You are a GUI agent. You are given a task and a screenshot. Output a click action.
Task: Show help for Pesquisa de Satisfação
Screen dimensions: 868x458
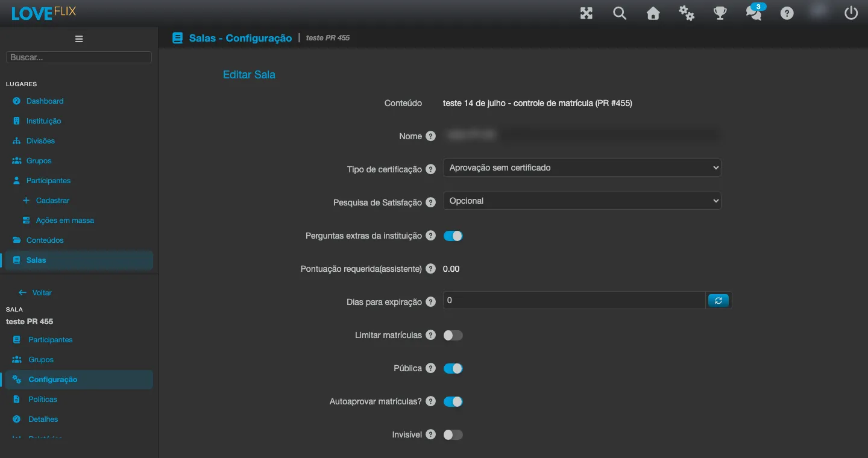click(430, 202)
